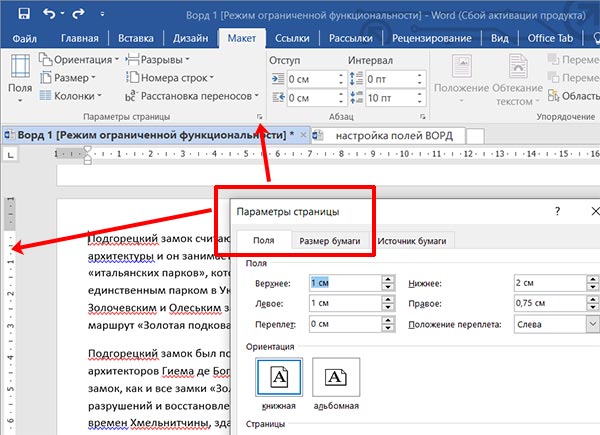
Task: Adjust the left indent spinner arrows
Action: click(x=341, y=79)
